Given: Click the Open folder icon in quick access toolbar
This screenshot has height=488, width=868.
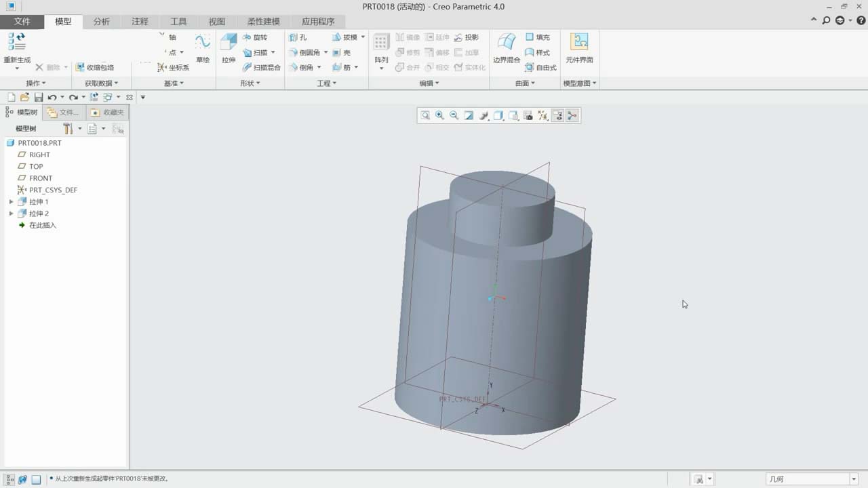Looking at the screenshot, I should pos(24,98).
